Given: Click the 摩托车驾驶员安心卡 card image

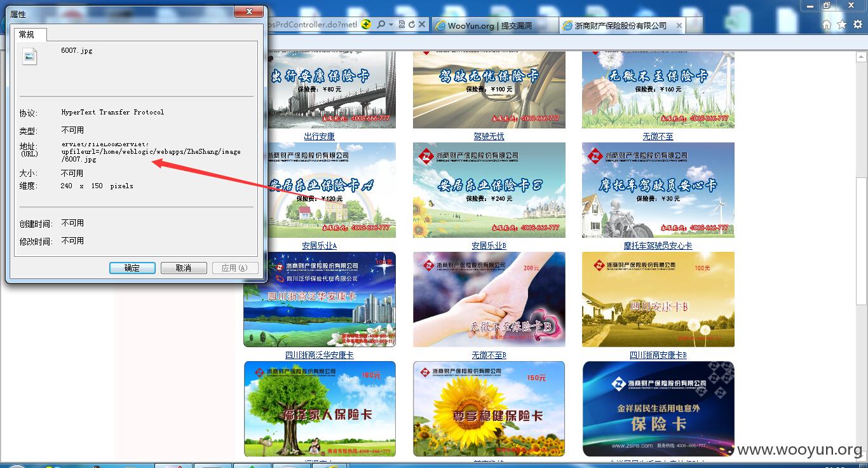Looking at the screenshot, I should [658, 190].
